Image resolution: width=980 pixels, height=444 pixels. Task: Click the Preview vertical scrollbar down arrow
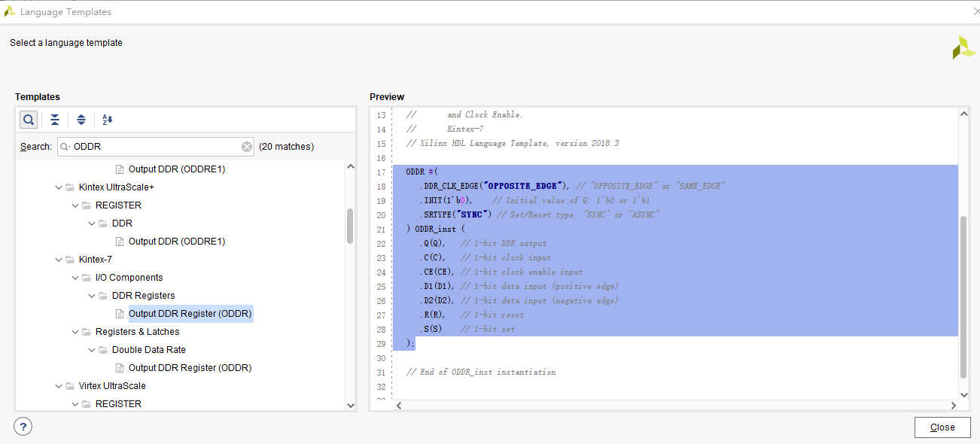[963, 394]
